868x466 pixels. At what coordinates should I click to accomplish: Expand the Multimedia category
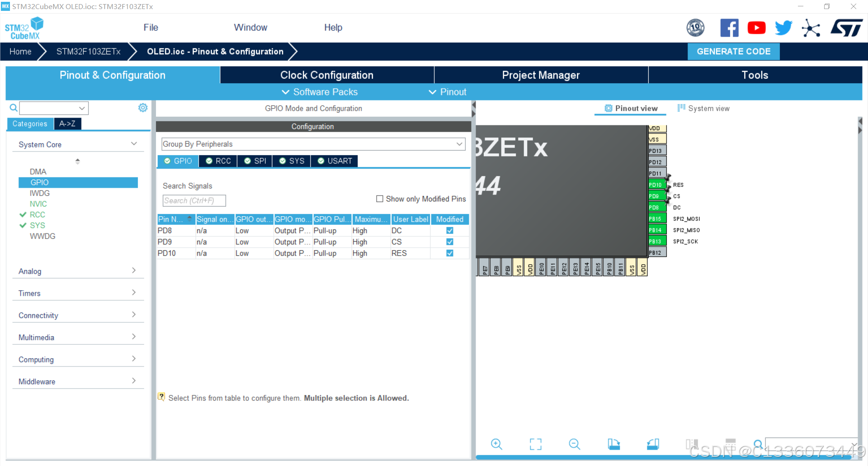[78, 338]
